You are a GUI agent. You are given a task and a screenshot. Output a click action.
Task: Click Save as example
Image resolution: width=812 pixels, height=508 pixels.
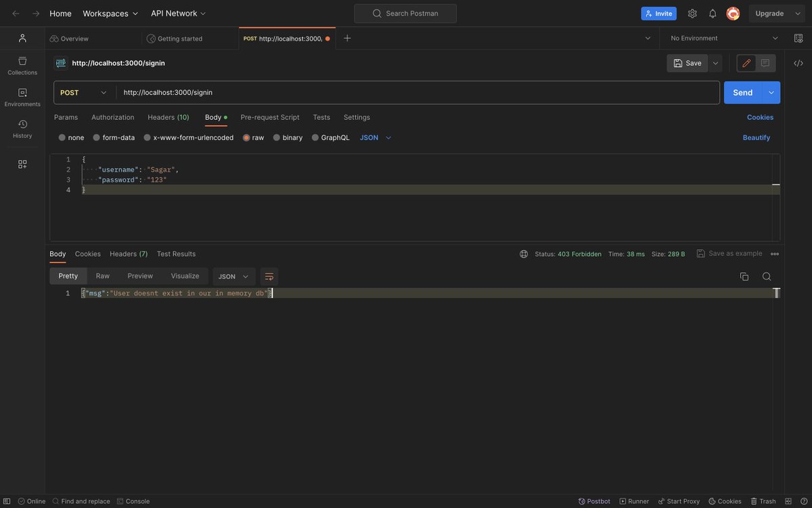pos(729,254)
